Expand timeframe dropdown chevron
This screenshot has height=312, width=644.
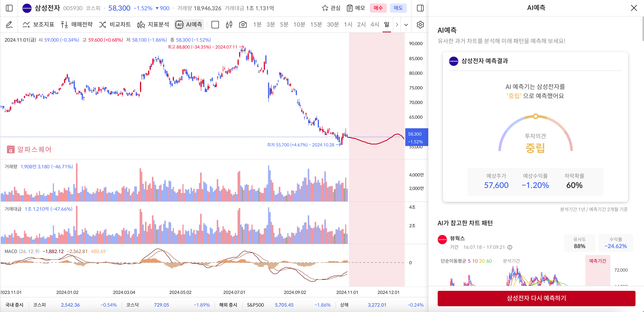pos(406,24)
